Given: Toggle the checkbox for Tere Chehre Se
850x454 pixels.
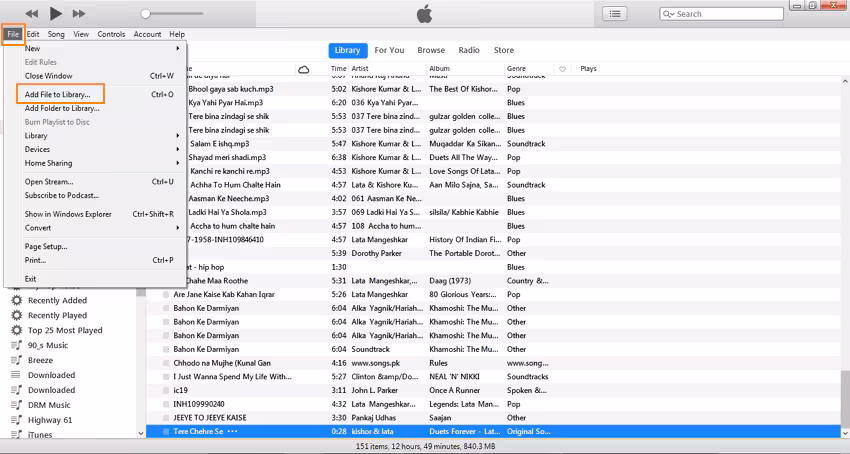Looking at the screenshot, I should click(166, 432).
